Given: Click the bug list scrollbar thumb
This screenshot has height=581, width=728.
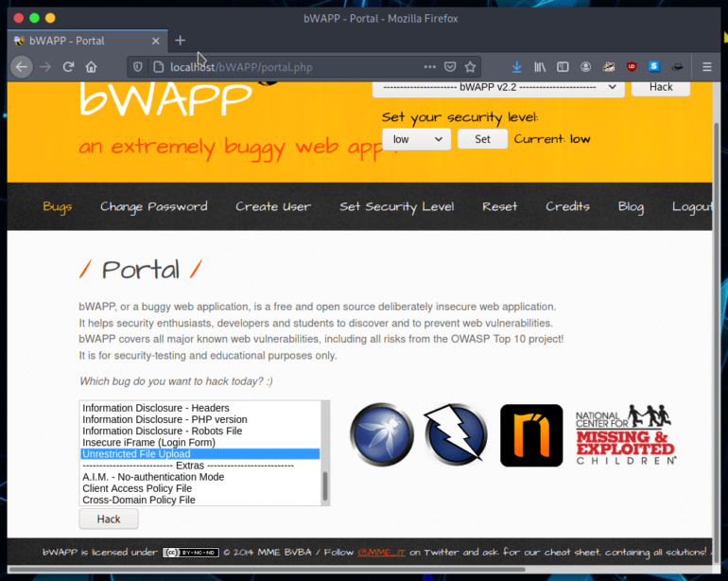Looking at the screenshot, I should tap(325, 485).
